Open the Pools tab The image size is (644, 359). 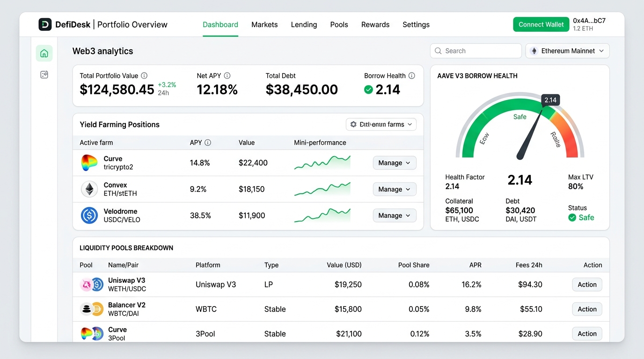[x=339, y=25]
